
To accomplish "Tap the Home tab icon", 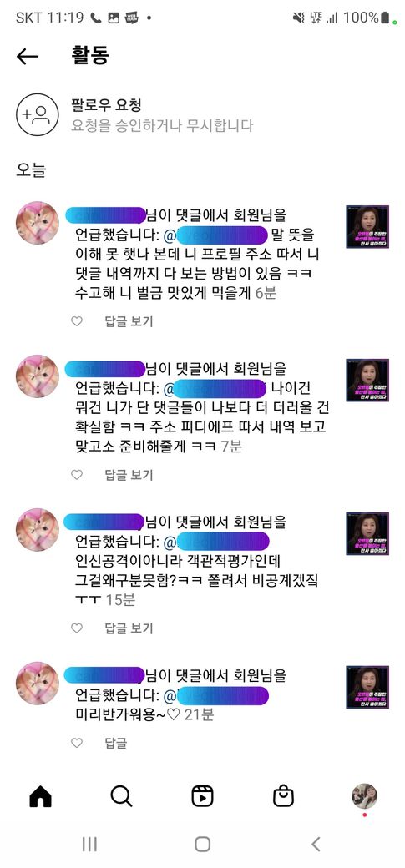I will tap(40, 796).
